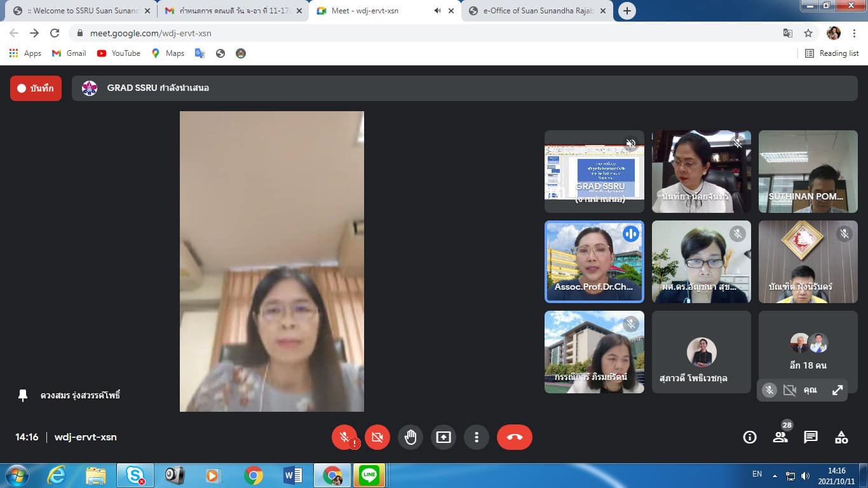The image size is (868, 488).
Task: Unpin the pinned participant with pin icon
Action: click(23, 395)
